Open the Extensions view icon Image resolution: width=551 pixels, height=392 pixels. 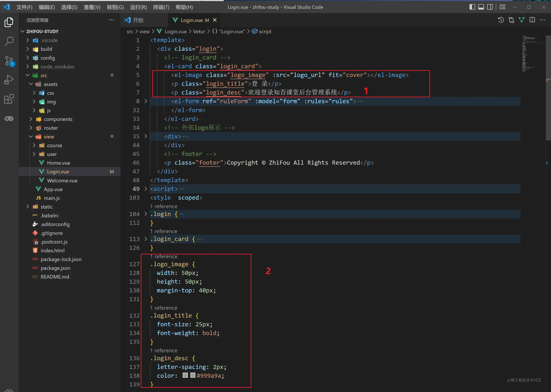(x=9, y=99)
